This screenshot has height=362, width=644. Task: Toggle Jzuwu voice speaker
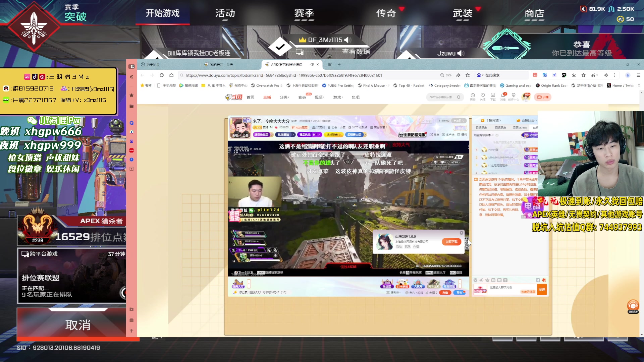click(x=461, y=53)
